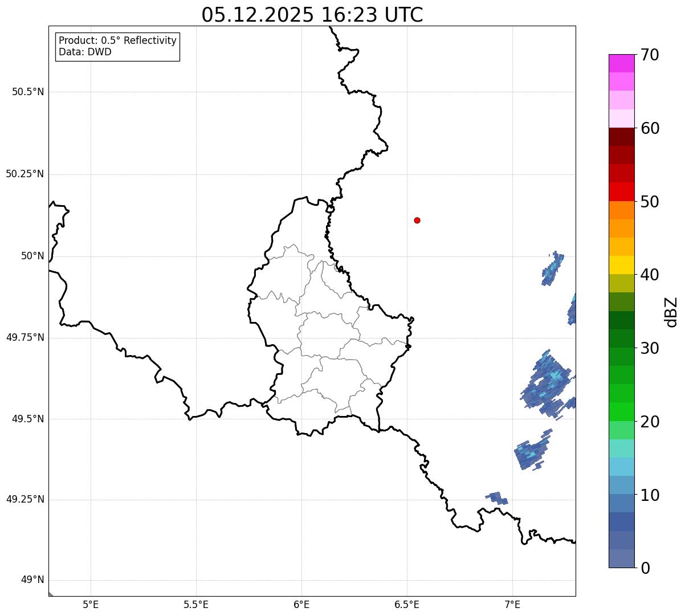The width and height of the screenshot is (685, 616).
Task: Click the 50.25°N latitude label
Action: click(25, 174)
